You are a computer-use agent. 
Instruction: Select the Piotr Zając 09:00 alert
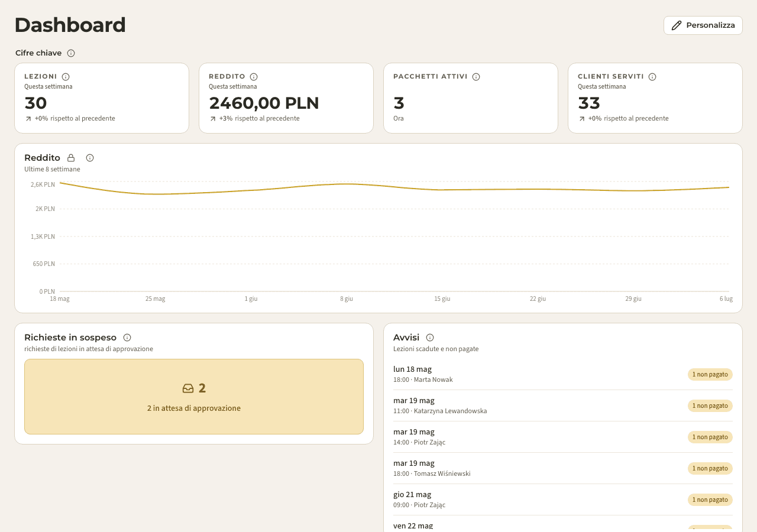click(x=563, y=499)
